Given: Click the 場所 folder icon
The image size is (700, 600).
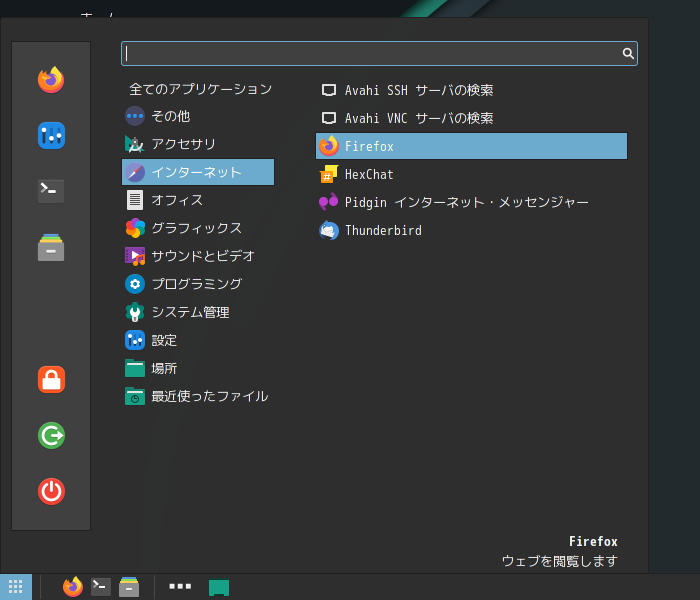Looking at the screenshot, I should 135,368.
